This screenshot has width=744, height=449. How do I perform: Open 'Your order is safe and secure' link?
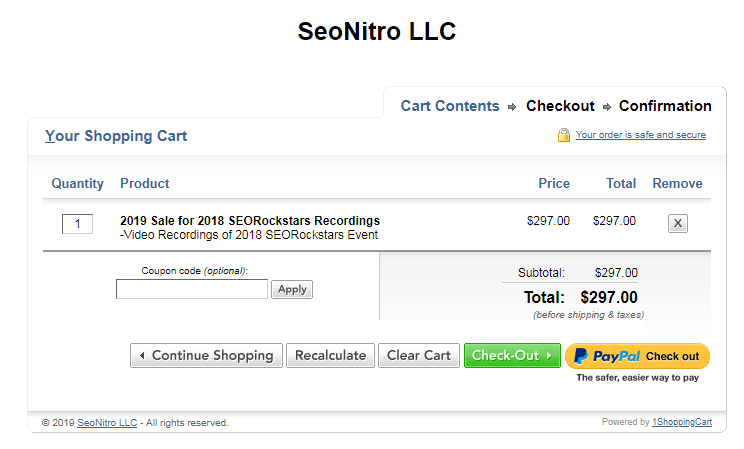click(640, 135)
